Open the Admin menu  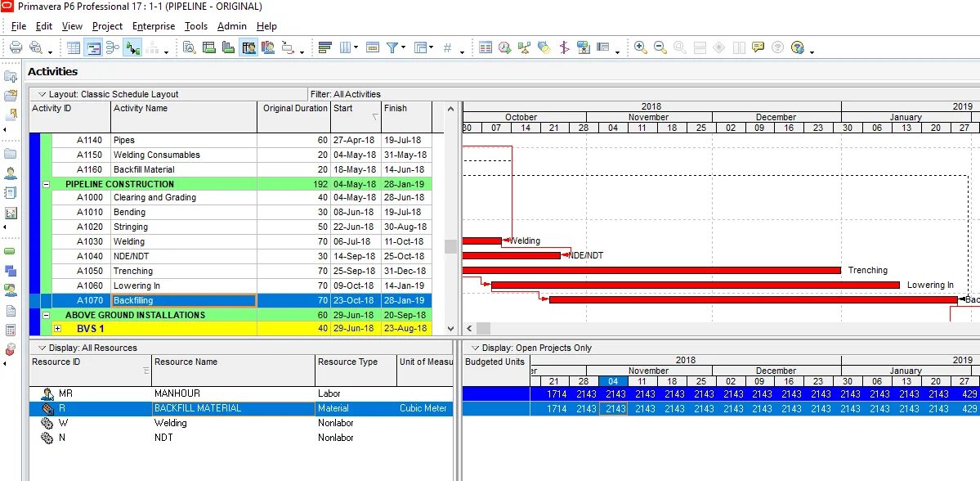pyautogui.click(x=232, y=26)
